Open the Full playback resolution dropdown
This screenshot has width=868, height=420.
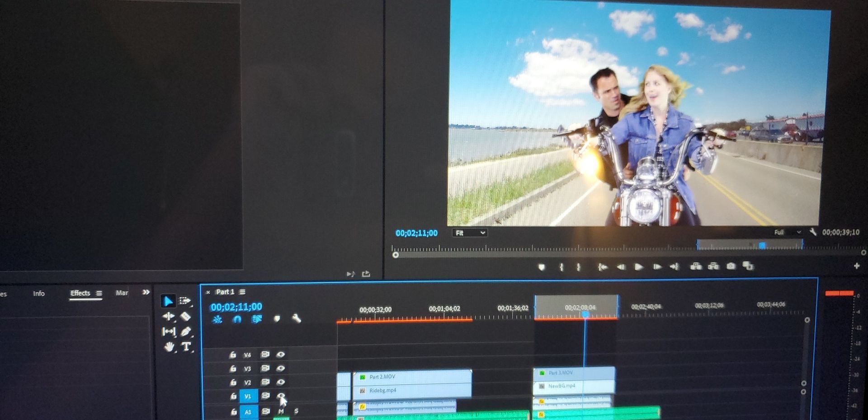(787, 232)
